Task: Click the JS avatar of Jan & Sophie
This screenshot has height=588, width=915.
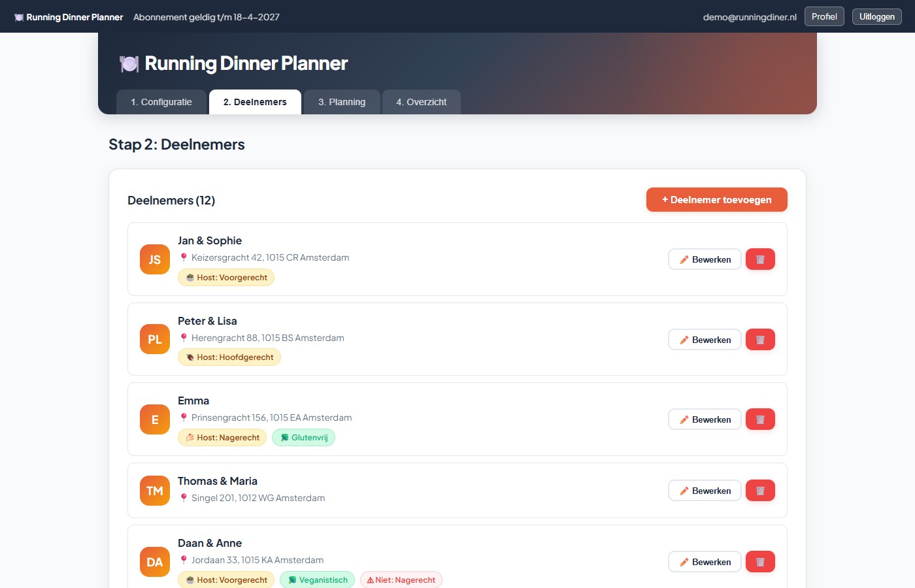Action: coord(155,259)
